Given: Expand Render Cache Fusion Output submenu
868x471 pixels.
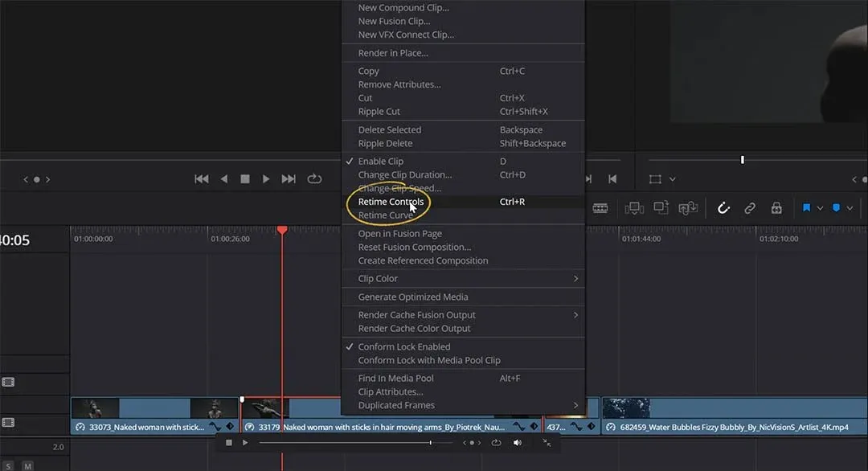Looking at the screenshot, I should point(463,315).
